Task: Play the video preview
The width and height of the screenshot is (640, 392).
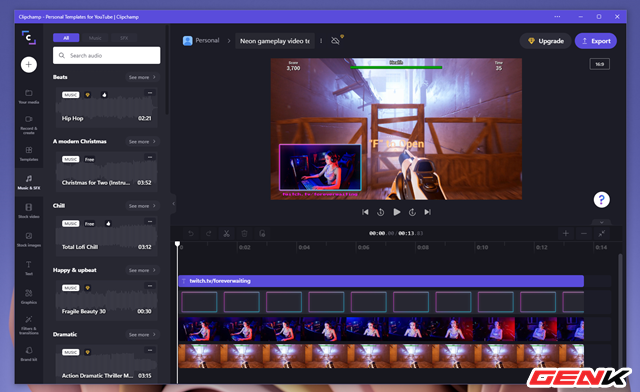Action: [396, 212]
